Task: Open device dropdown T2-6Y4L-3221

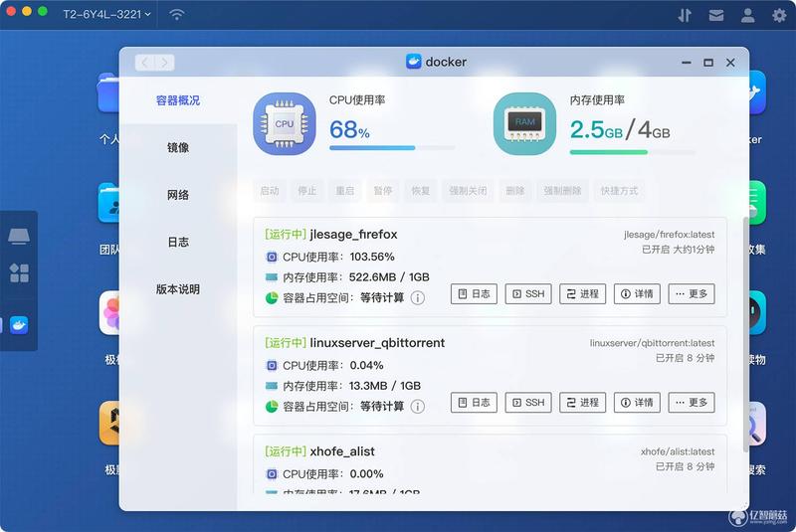Action: click(106, 14)
